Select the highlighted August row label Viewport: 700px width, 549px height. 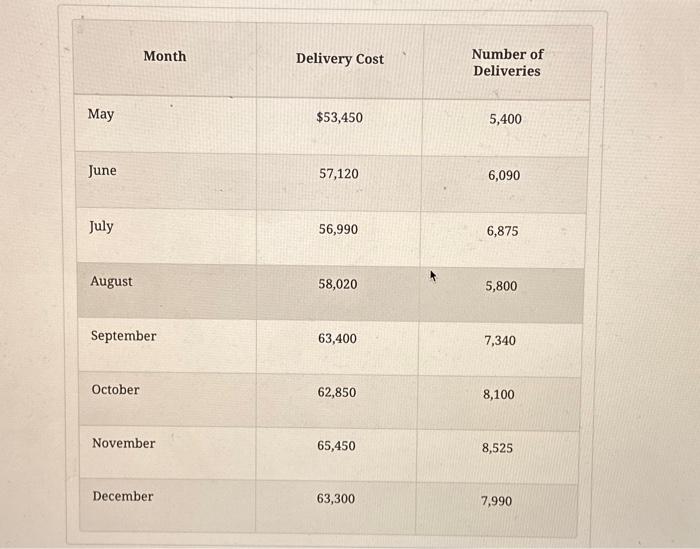(x=111, y=282)
